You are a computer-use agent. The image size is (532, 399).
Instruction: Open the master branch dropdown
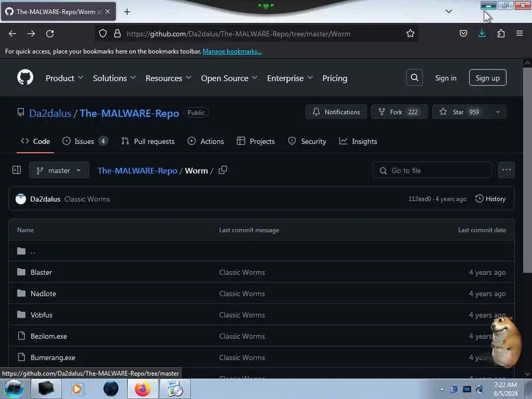coord(59,170)
